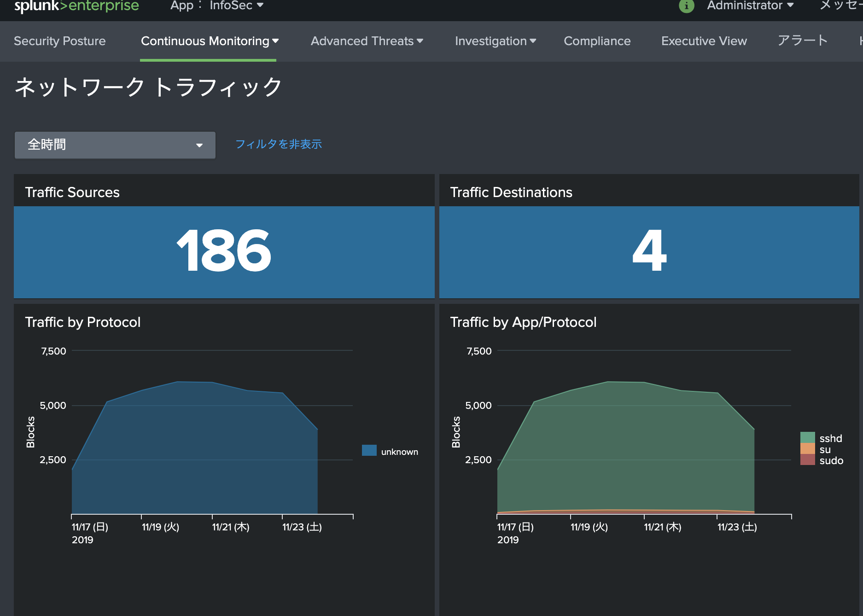Click the unknown legend label

point(400,452)
